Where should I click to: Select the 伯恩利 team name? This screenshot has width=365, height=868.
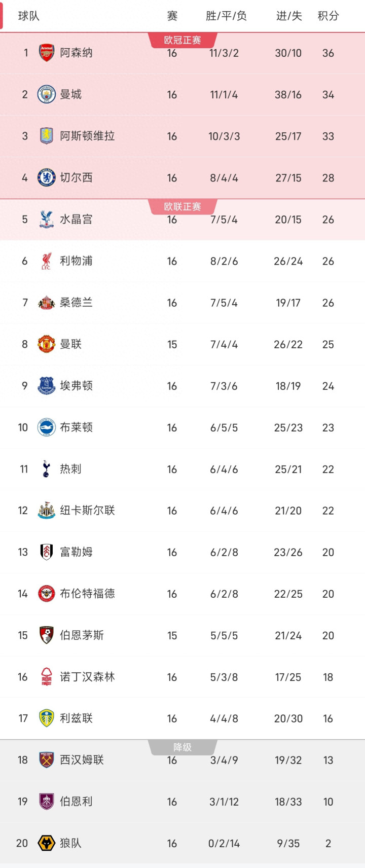pos(76,802)
